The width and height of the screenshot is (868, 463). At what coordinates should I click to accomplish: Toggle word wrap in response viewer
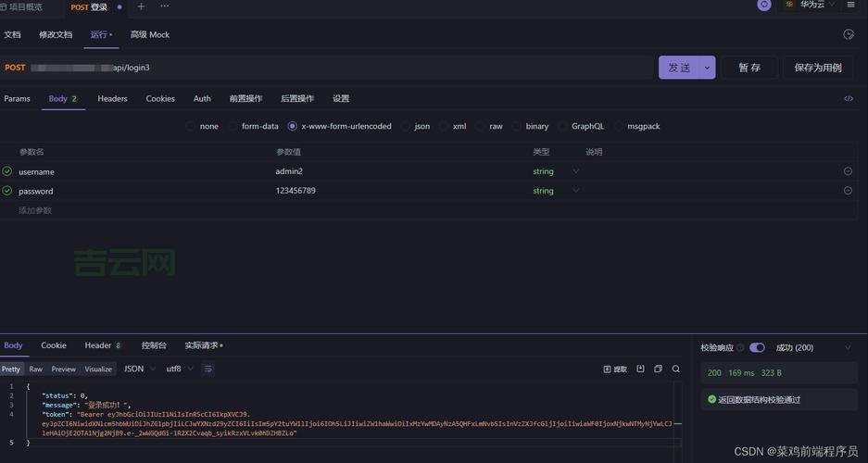208,369
